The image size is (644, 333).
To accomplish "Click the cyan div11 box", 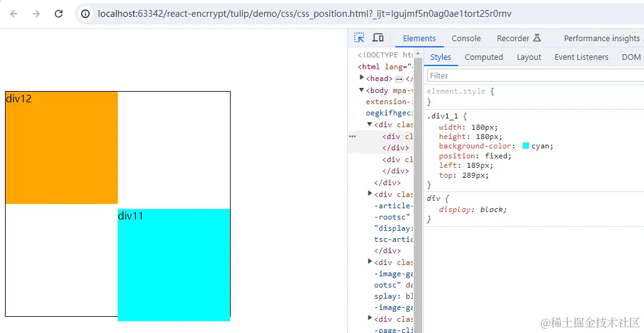I will (x=174, y=265).
